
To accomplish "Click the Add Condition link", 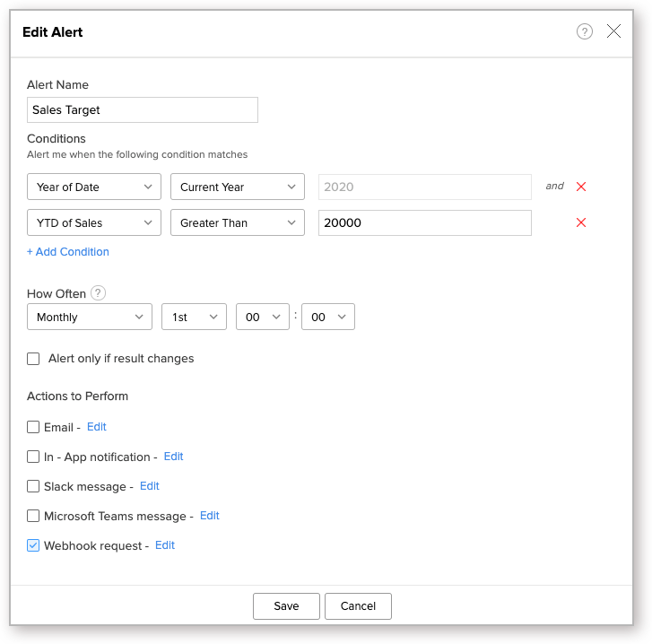I will [x=68, y=252].
